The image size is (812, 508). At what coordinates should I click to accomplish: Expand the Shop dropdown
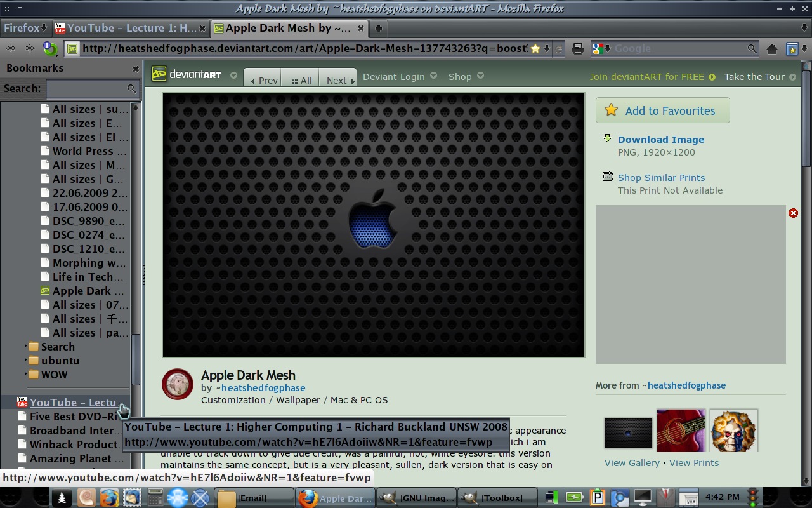coord(480,75)
